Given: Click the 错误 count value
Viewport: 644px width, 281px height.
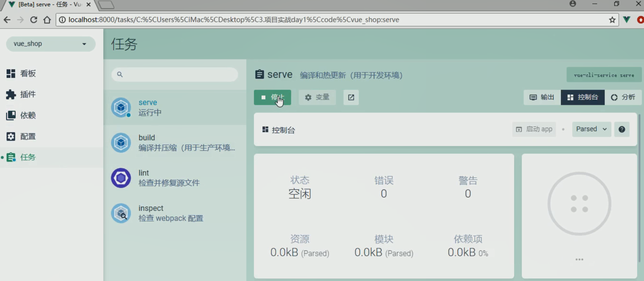Looking at the screenshot, I should click(384, 194).
